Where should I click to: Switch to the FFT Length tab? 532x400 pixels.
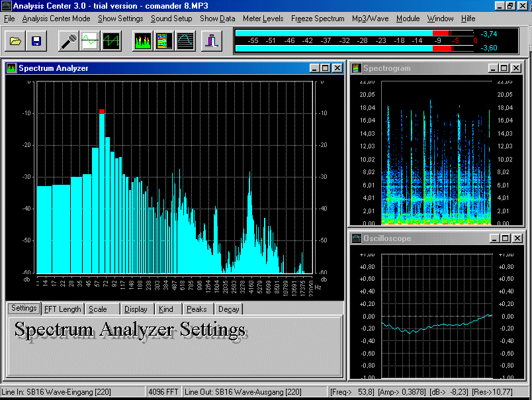[x=62, y=309]
